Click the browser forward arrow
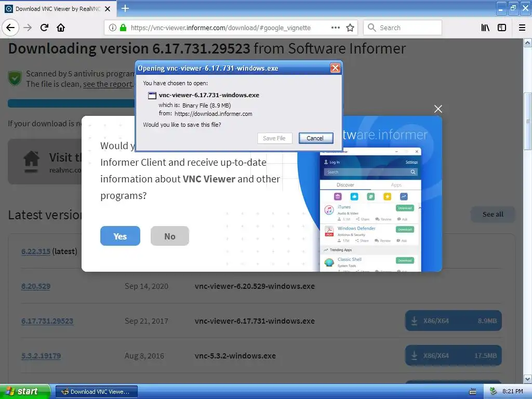 pos(28,28)
